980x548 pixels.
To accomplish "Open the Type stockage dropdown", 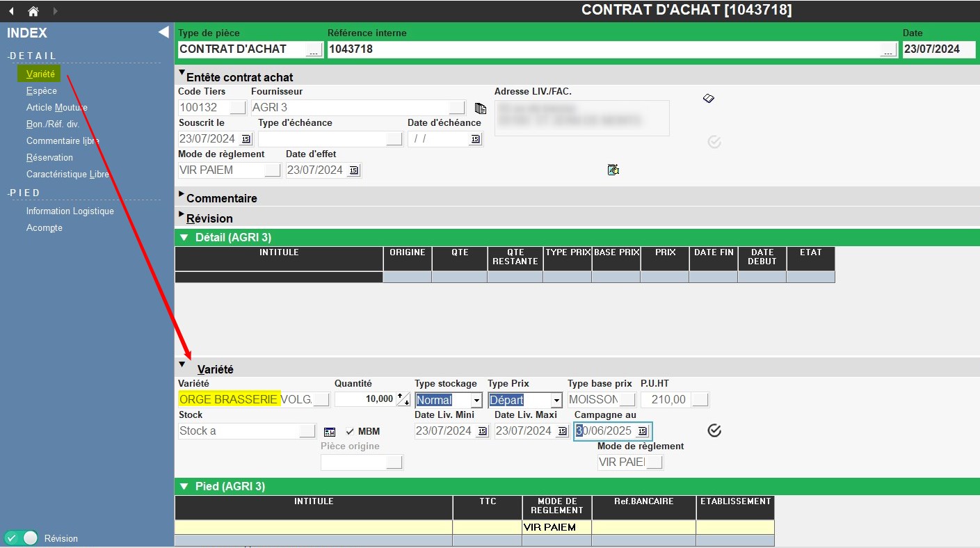I will [476, 400].
